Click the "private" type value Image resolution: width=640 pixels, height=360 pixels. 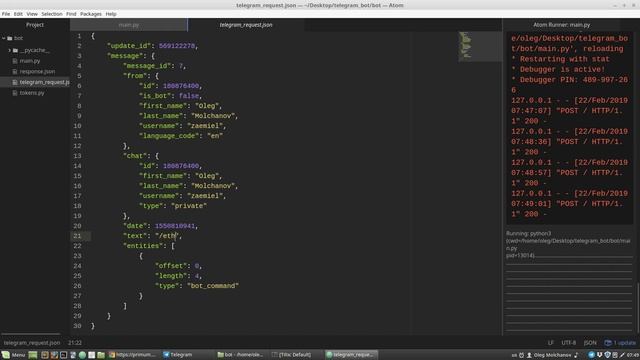click(189, 206)
